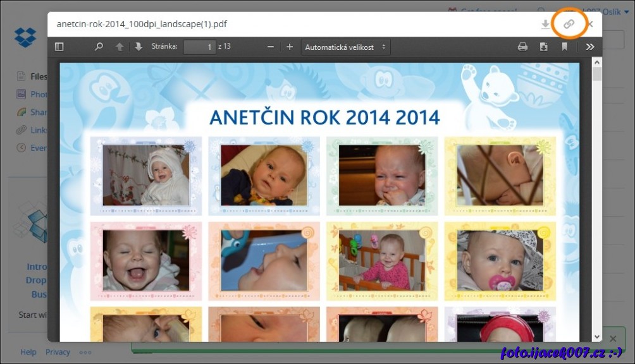Download the PDF from viewer toolbar
Screen dimensions: 635x364
543,47
